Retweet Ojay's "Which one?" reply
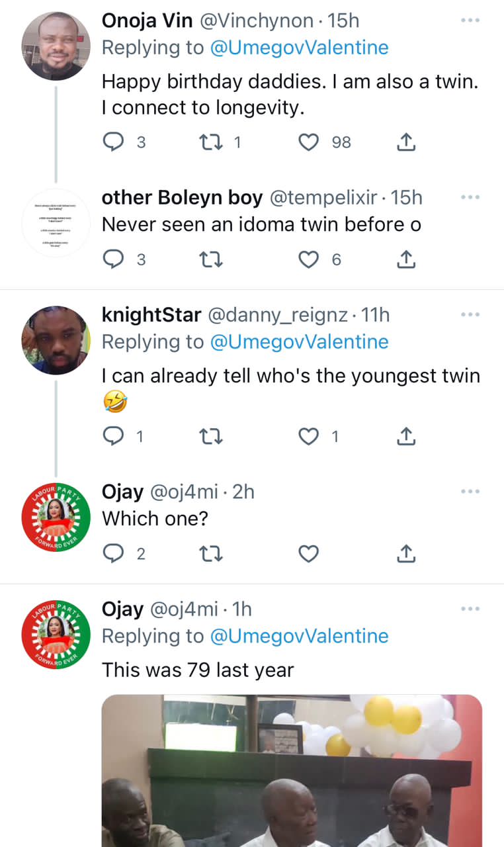 [x=211, y=554]
